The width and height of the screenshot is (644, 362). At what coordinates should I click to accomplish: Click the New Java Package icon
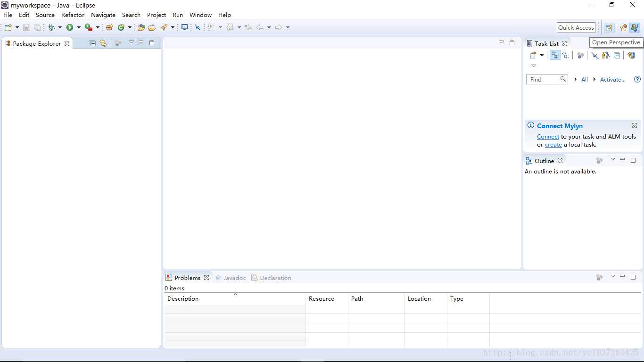[109, 27]
